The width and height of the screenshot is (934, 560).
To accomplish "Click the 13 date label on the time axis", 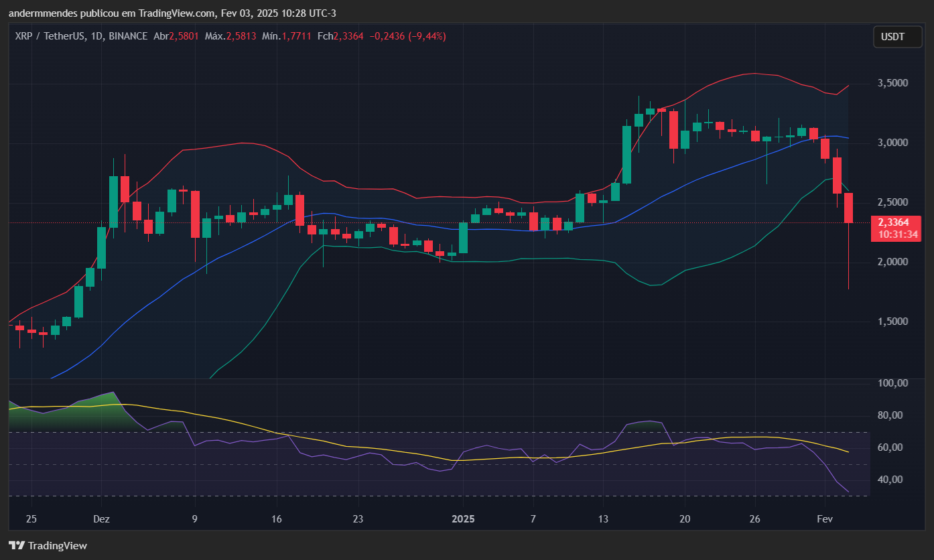I will tap(603, 519).
